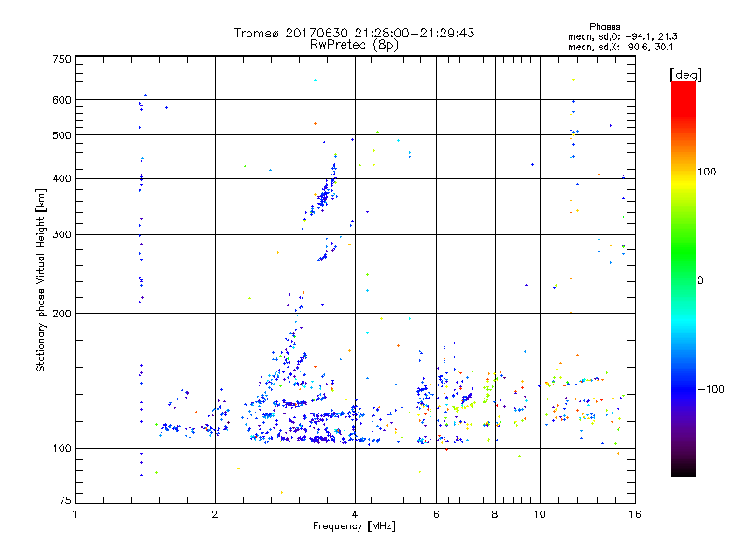Screen dimensions: 747x560
Task: Click the 'Phases' header label
Action: point(604,27)
